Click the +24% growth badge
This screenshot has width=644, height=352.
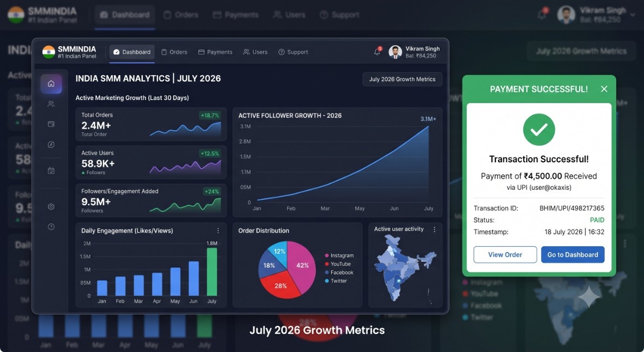click(x=211, y=191)
